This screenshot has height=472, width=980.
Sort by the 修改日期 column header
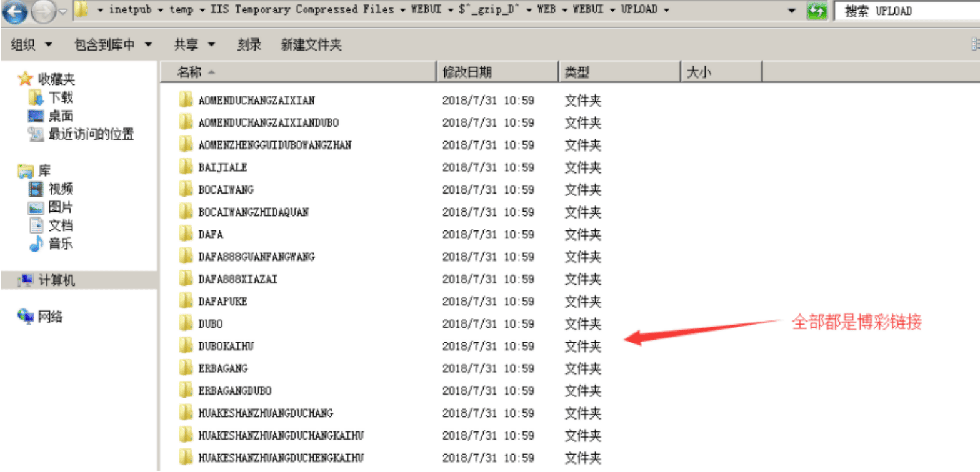tap(497, 72)
